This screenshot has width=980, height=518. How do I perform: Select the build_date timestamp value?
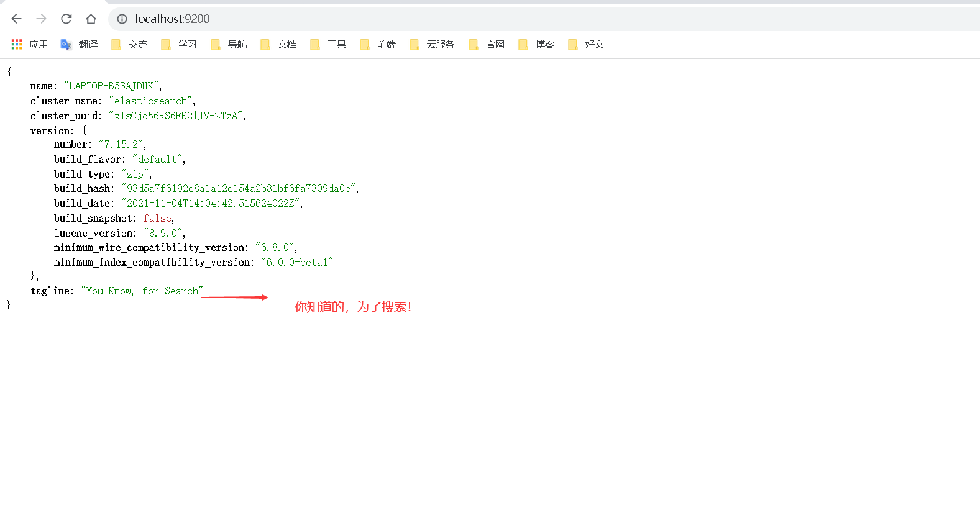(x=211, y=203)
